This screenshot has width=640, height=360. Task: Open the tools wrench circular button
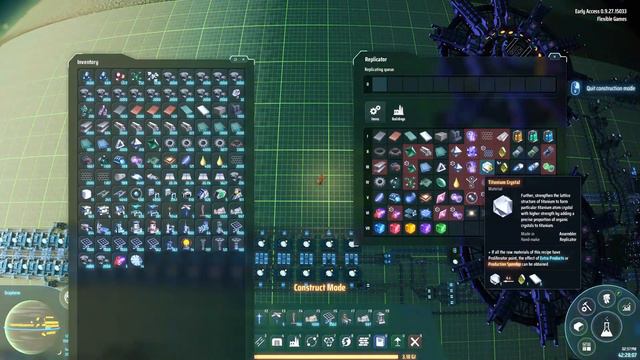pos(586,306)
